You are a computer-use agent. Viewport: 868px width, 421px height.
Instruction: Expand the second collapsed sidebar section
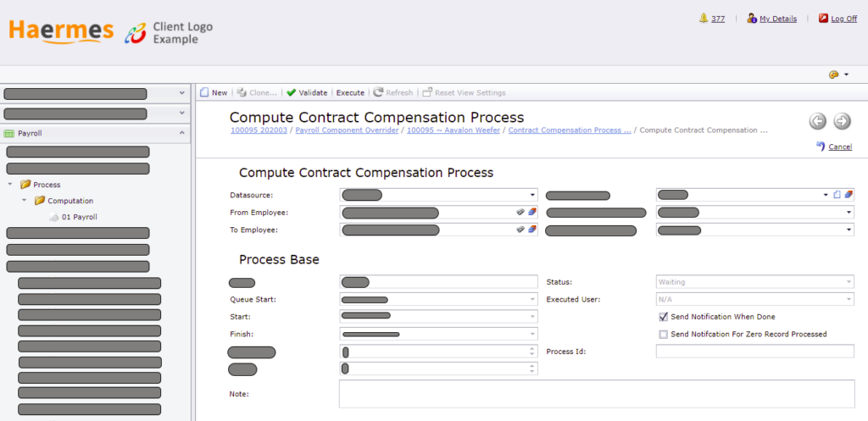(182, 113)
